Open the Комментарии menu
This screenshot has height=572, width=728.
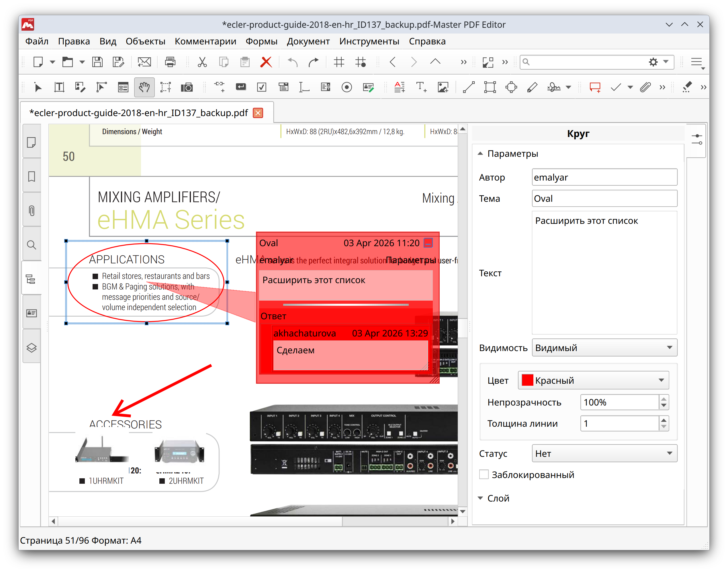click(x=205, y=41)
